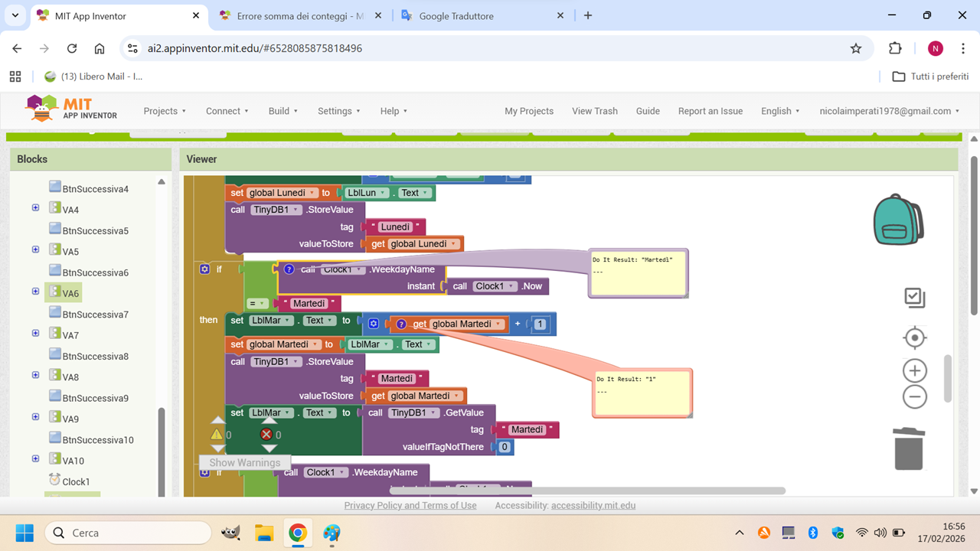This screenshot has height=551, width=980.
Task: Toggle the workspace checkbox control icon
Action: click(x=914, y=298)
